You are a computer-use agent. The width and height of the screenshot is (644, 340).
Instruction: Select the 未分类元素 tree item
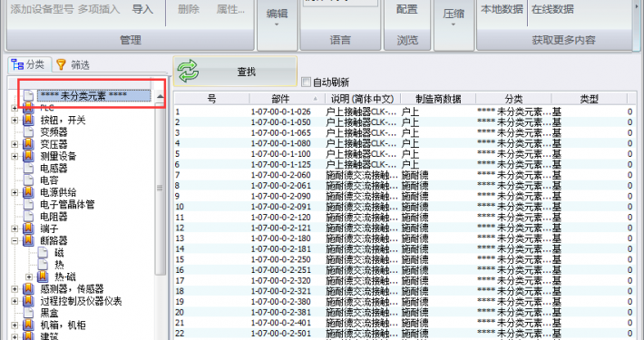(x=94, y=96)
